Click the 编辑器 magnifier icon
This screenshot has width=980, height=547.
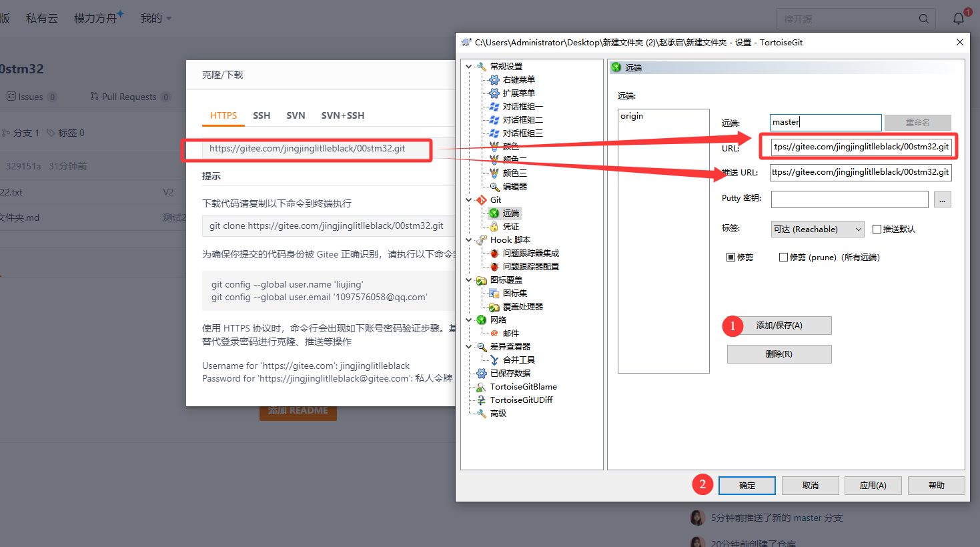[494, 187]
